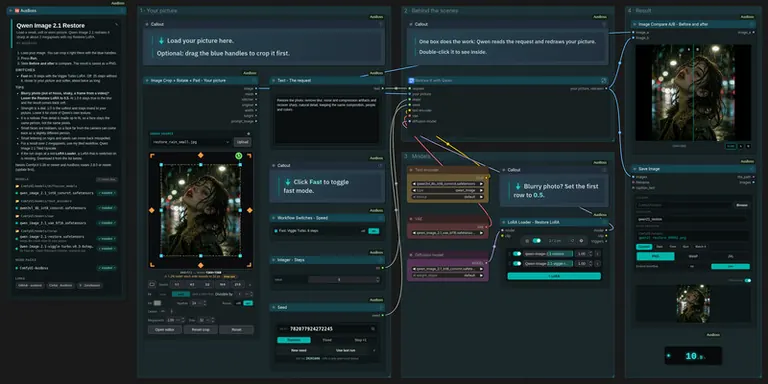Image resolution: width=768 pixels, height=384 pixels.
Task: Click the before/after compare divider line
Action: point(693,93)
